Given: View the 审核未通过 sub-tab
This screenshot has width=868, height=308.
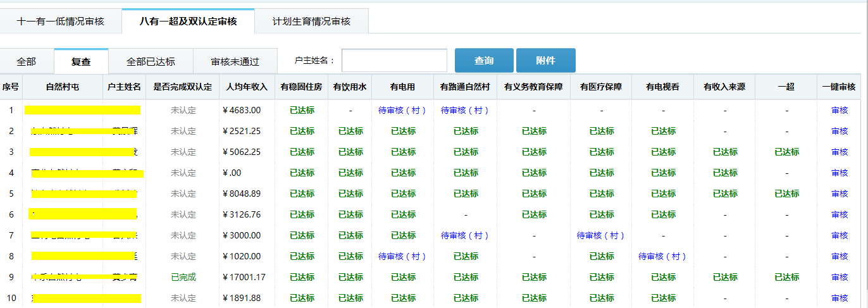Looking at the screenshot, I should (235, 61).
